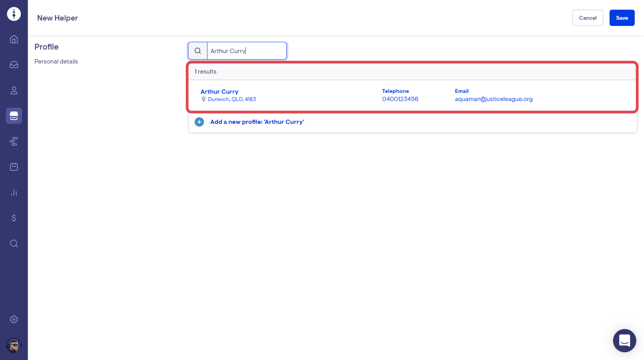Screen dimensions: 644x360
Task: Open the Settings gear icon
Action: (14, 319)
